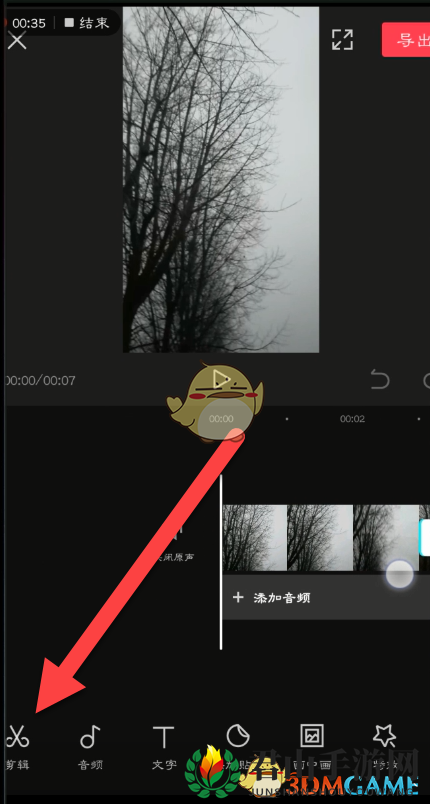Image resolution: width=430 pixels, height=804 pixels.
Task: Toggle 关闭原声 to mute original sound
Action: pyautogui.click(x=175, y=544)
